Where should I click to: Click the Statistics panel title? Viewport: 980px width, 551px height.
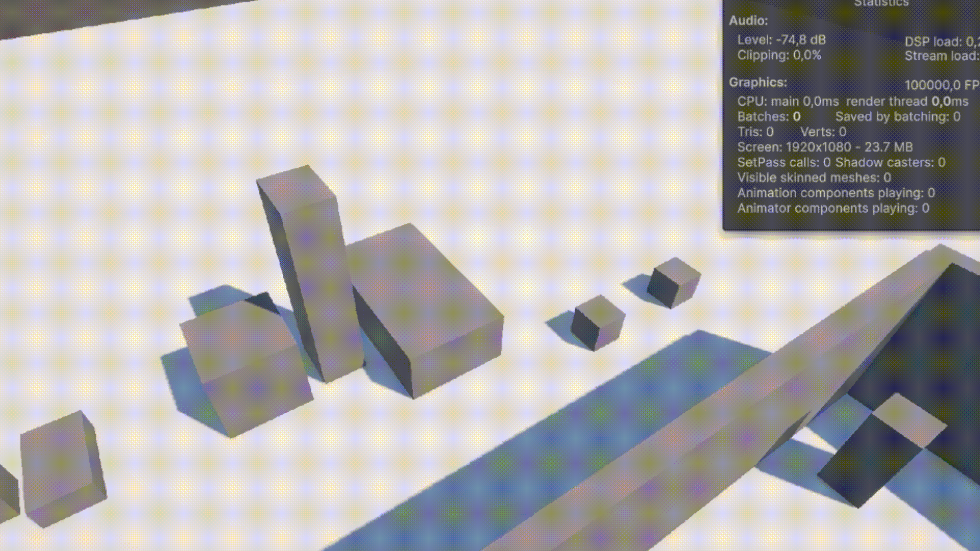click(x=881, y=4)
